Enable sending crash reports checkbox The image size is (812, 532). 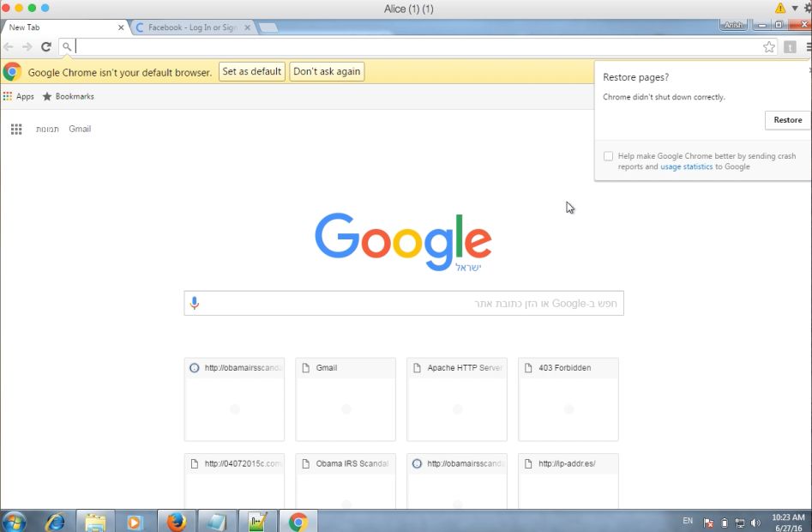tap(608, 156)
